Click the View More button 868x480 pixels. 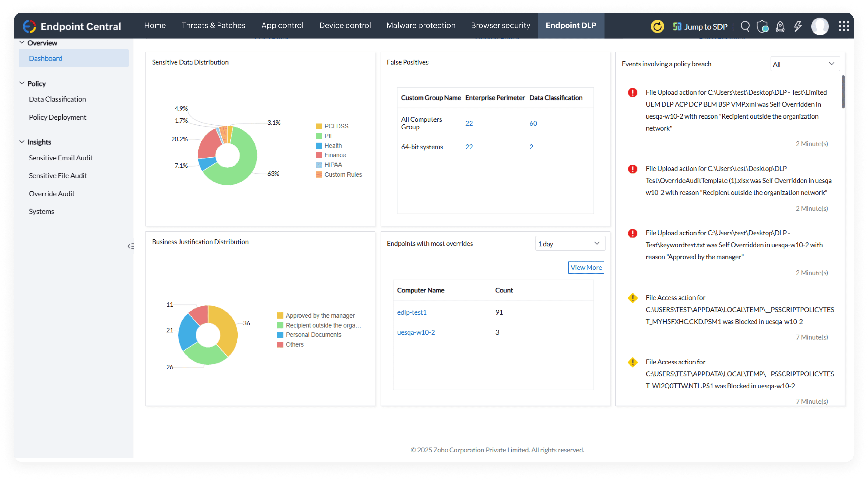586,267
